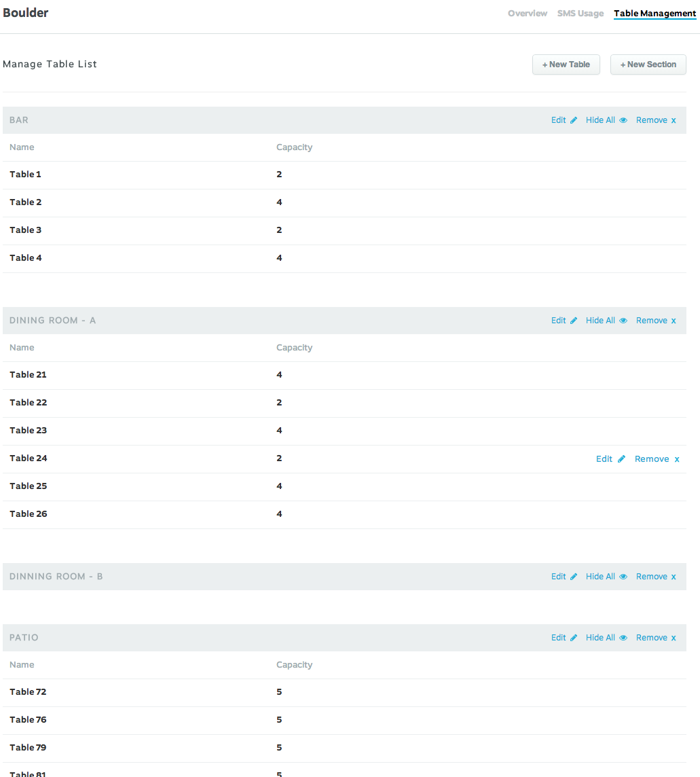This screenshot has width=700, height=777.
Task: Select the Table Management tab
Action: pos(655,14)
